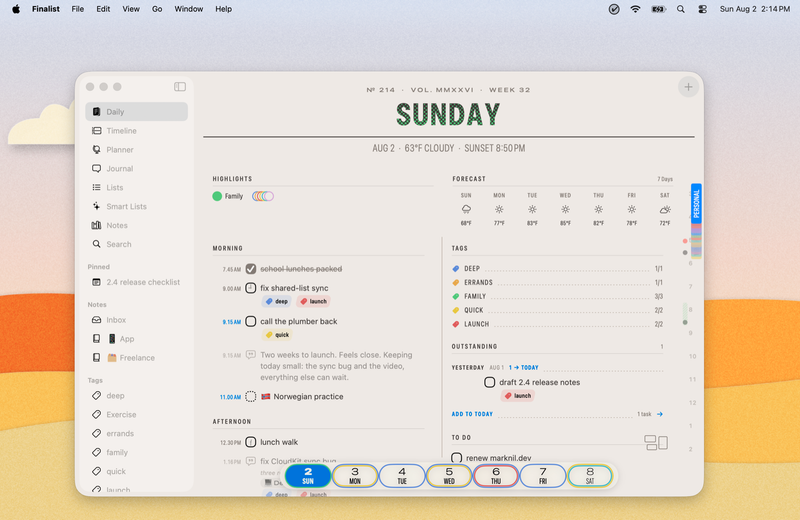Open the Timeline view
The image size is (800, 520).
pyautogui.click(x=136, y=131)
